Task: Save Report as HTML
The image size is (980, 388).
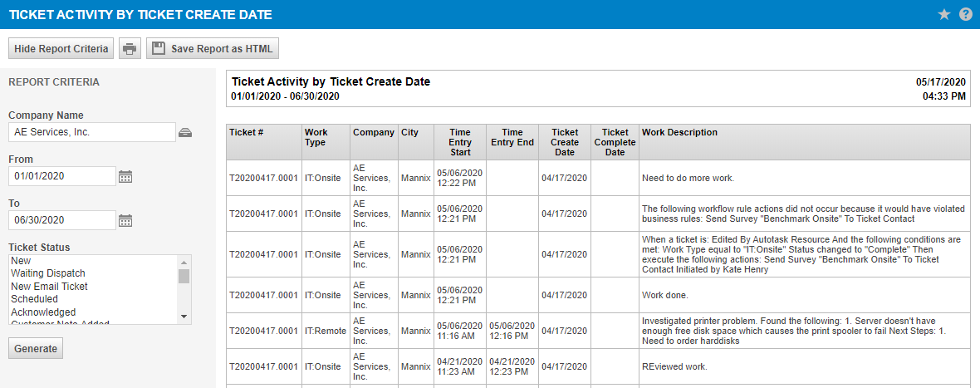Action: click(213, 49)
